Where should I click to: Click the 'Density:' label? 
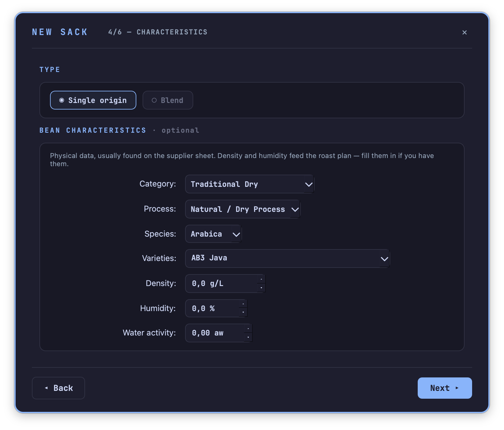coord(161,283)
